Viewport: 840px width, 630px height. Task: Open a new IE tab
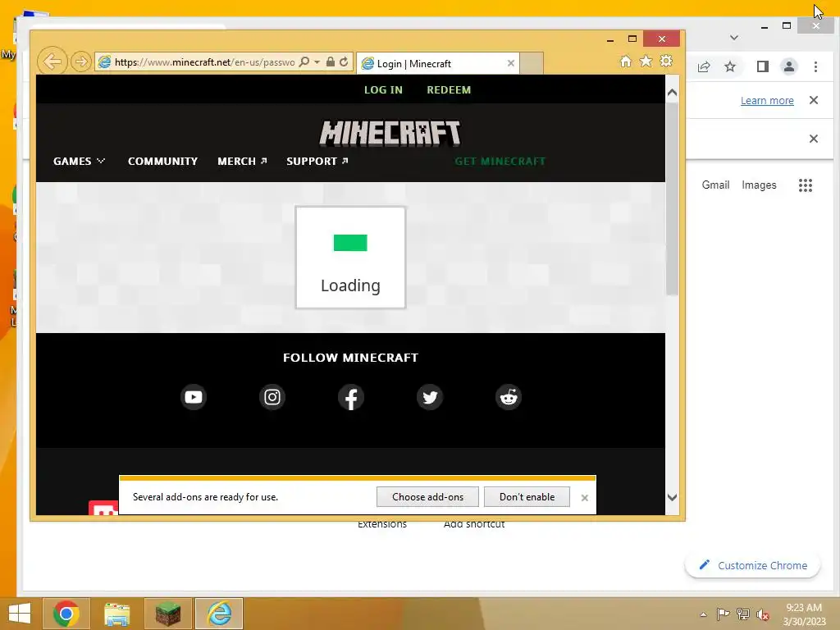pyautogui.click(x=532, y=63)
